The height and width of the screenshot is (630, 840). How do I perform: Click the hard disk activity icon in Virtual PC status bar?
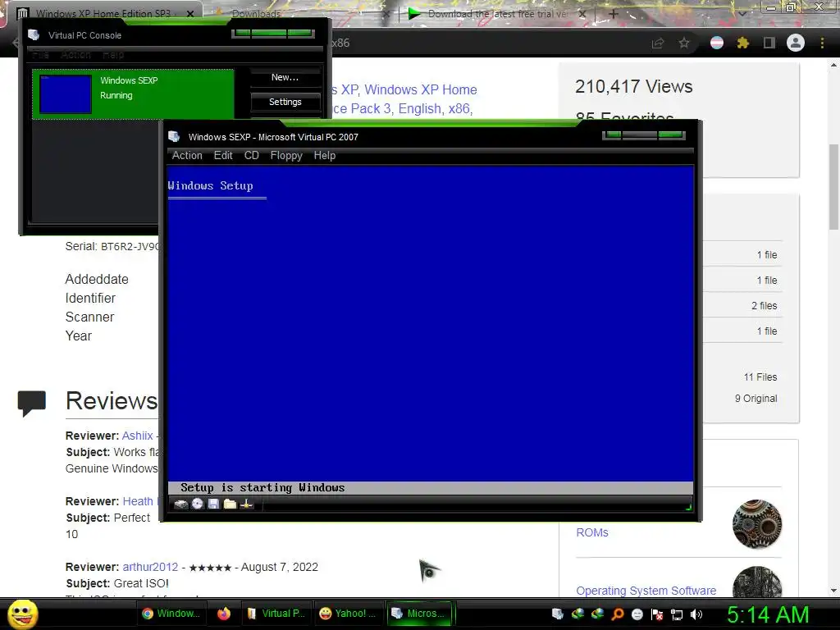(x=181, y=504)
